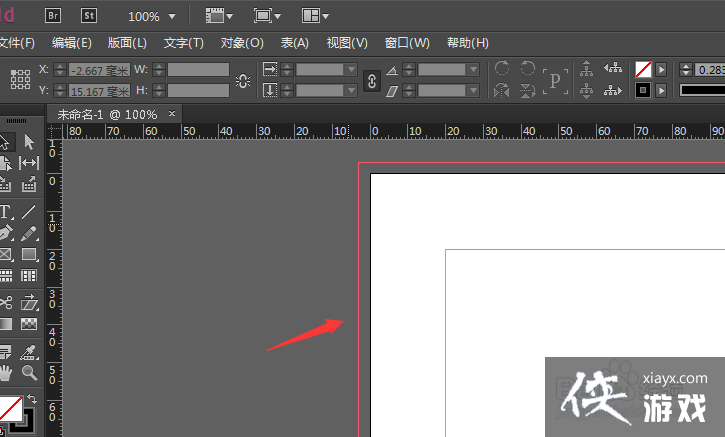Select the Horizontal Grid tool

tap(5, 276)
